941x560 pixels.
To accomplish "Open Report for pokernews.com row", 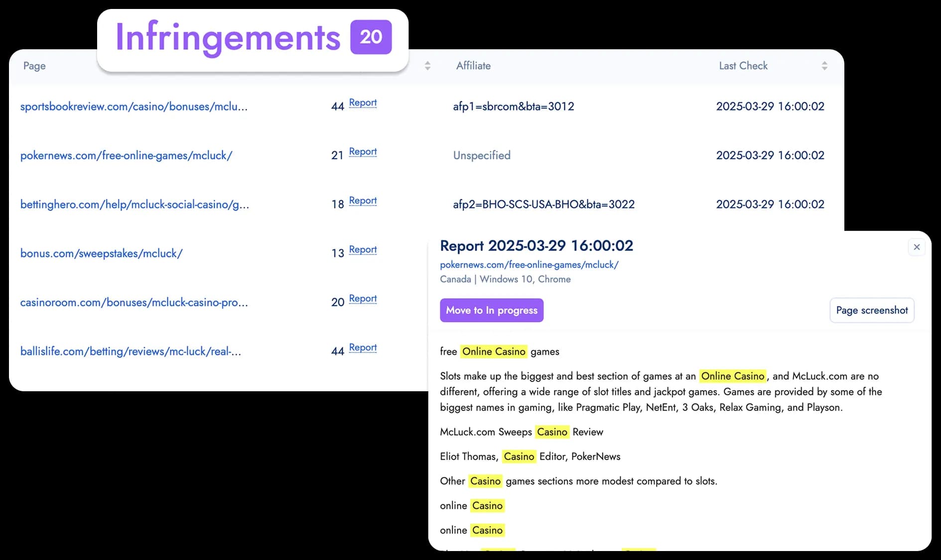I will (363, 151).
